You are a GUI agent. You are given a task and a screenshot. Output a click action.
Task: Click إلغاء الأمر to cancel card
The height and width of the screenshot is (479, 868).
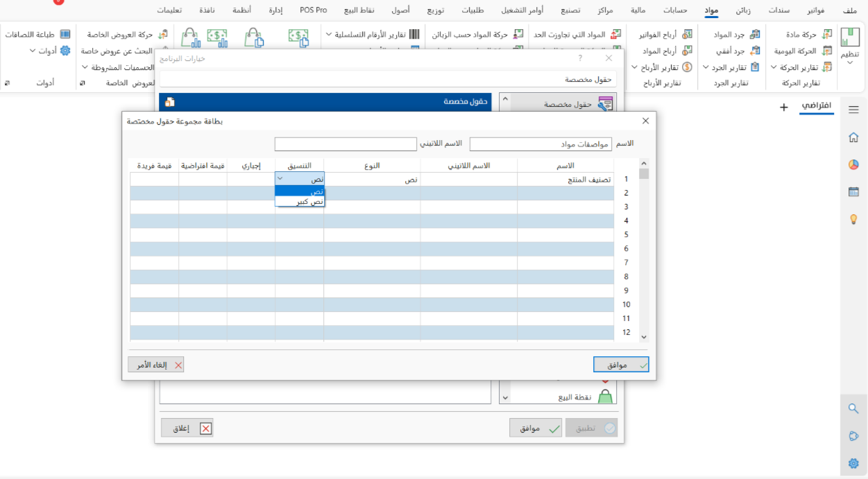[156, 365]
